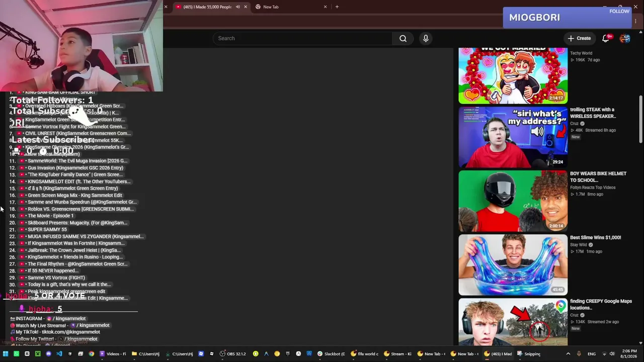Open the bike helmet video thumbnail

pos(513,201)
